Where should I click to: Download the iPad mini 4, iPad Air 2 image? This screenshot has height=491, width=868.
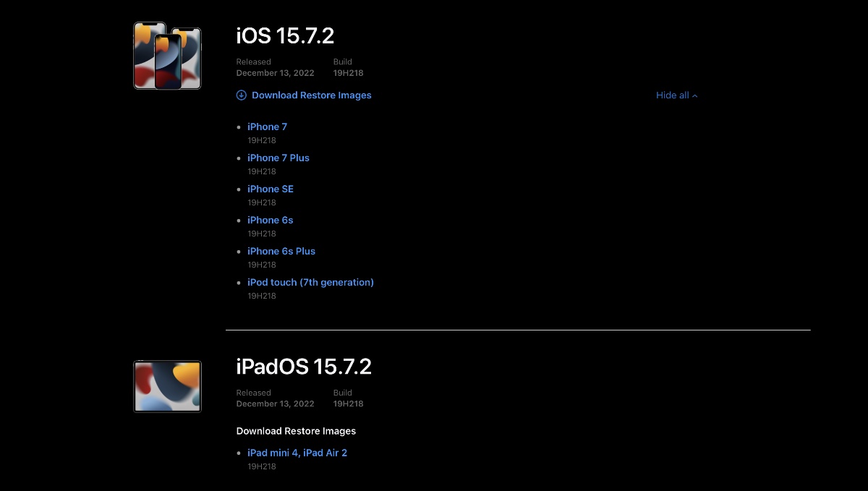tap(297, 453)
